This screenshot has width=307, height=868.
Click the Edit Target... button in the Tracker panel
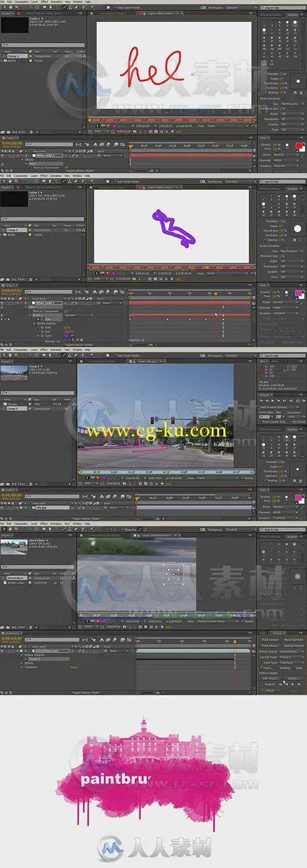(270, 678)
